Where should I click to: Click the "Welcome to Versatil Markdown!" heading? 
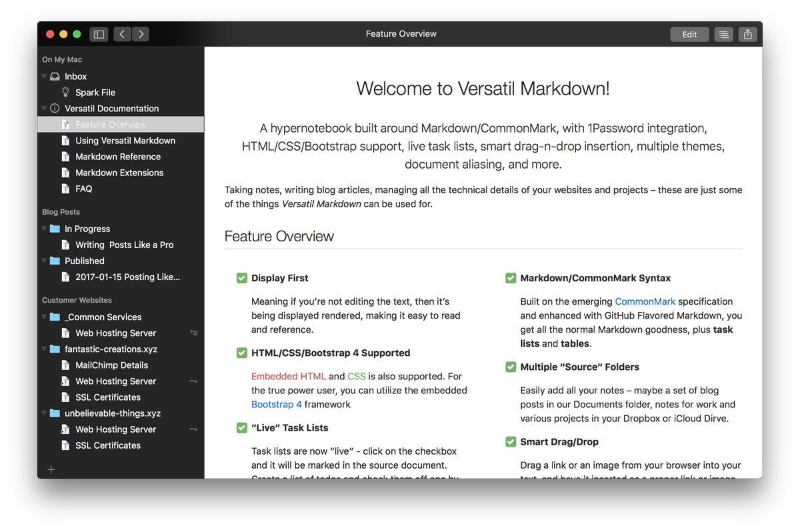pyautogui.click(x=483, y=88)
